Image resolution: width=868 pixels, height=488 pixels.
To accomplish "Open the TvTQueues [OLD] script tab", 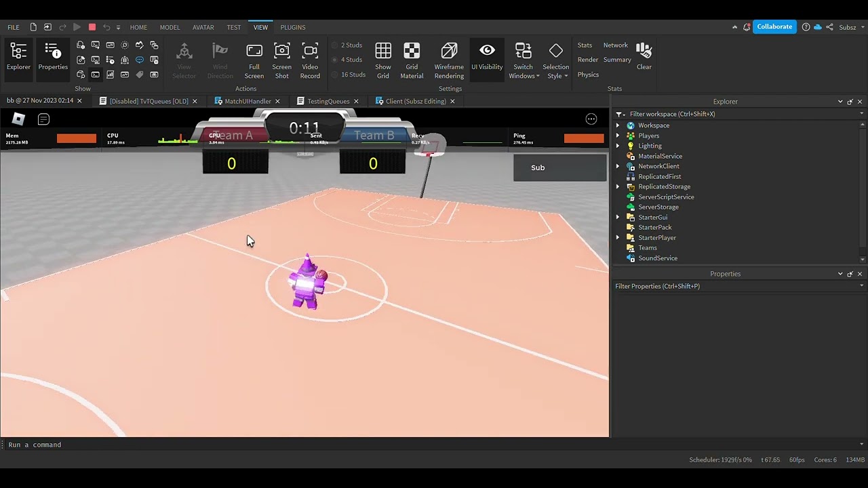I will tap(149, 101).
